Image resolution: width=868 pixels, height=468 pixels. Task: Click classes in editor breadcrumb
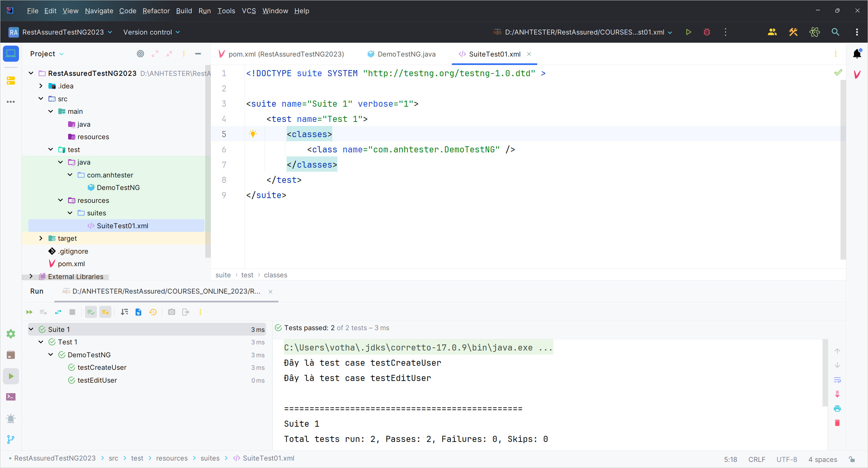tap(275, 275)
